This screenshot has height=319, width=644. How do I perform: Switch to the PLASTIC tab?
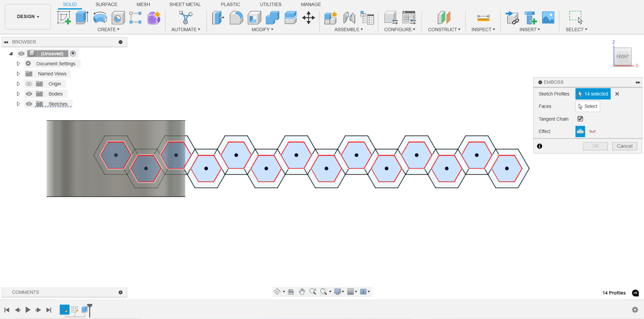pos(230,4)
